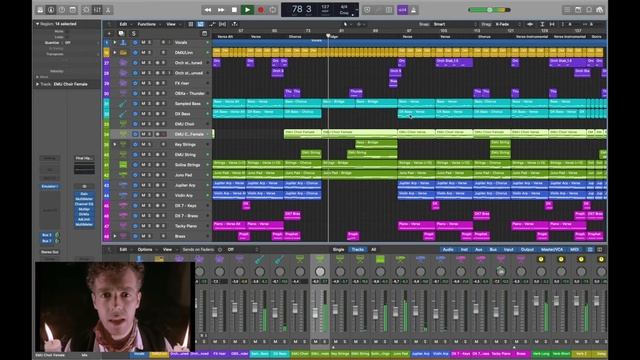Toggle Show Automation icon in tracks menu bar
Image resolution: width=640 pixels, height=360 pixels.
click(x=212, y=24)
